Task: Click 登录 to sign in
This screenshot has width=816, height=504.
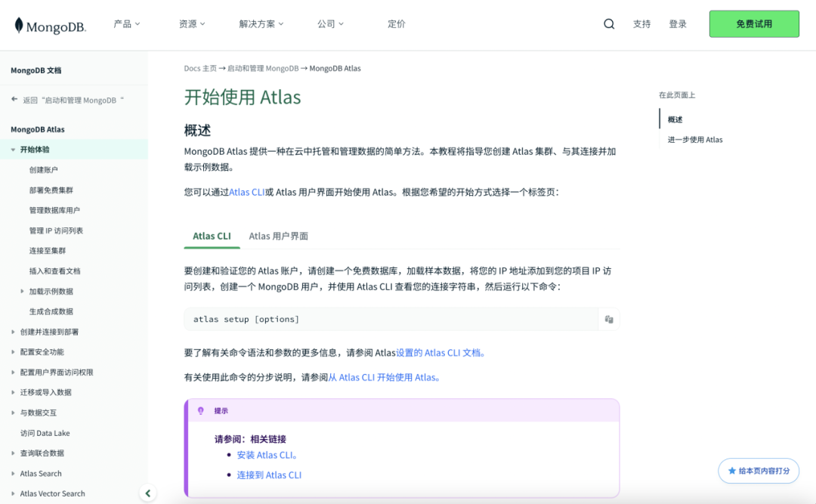Action: [678, 24]
